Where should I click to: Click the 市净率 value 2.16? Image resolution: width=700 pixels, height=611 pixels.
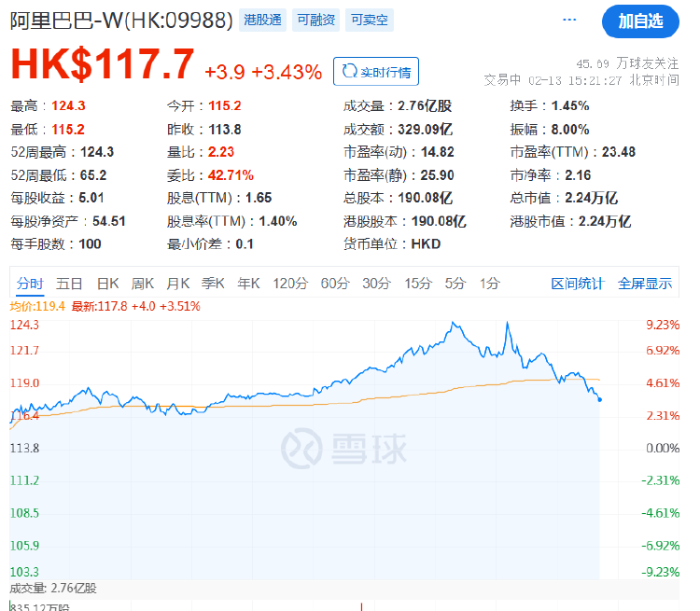578,175
